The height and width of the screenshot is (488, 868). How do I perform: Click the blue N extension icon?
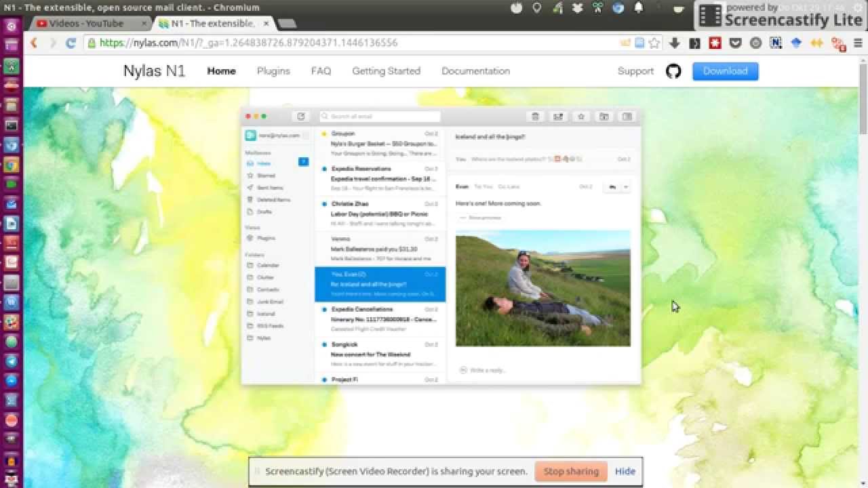[x=776, y=43]
